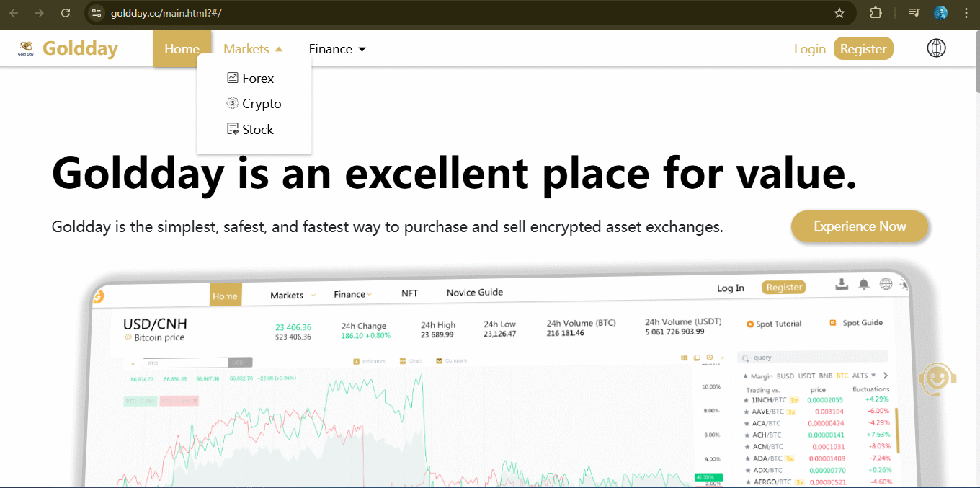
Task: Collapse the Markets dropdown menu
Action: point(253,49)
